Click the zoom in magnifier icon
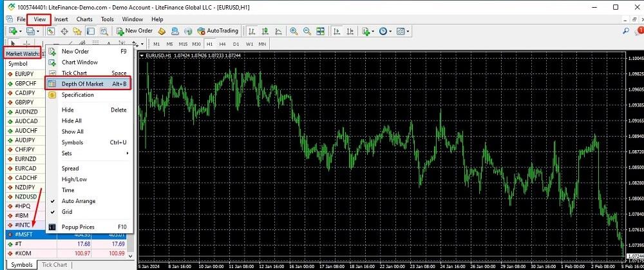 (294, 31)
